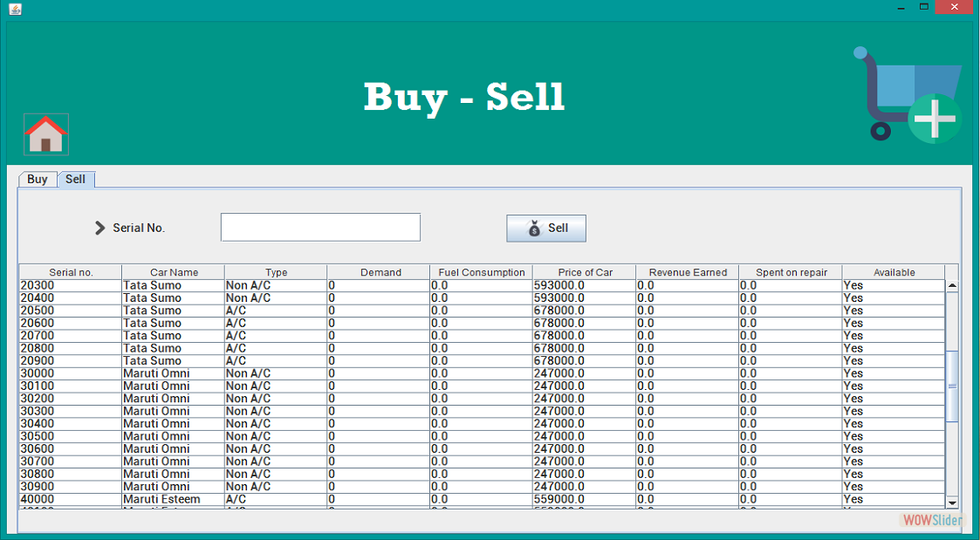The height and width of the screenshot is (540, 980).
Task: Click price 593000.0 in row 20300
Action: pos(585,285)
